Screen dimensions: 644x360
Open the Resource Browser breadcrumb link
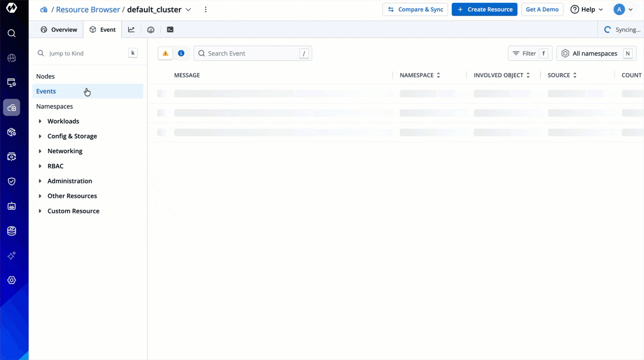(x=88, y=9)
